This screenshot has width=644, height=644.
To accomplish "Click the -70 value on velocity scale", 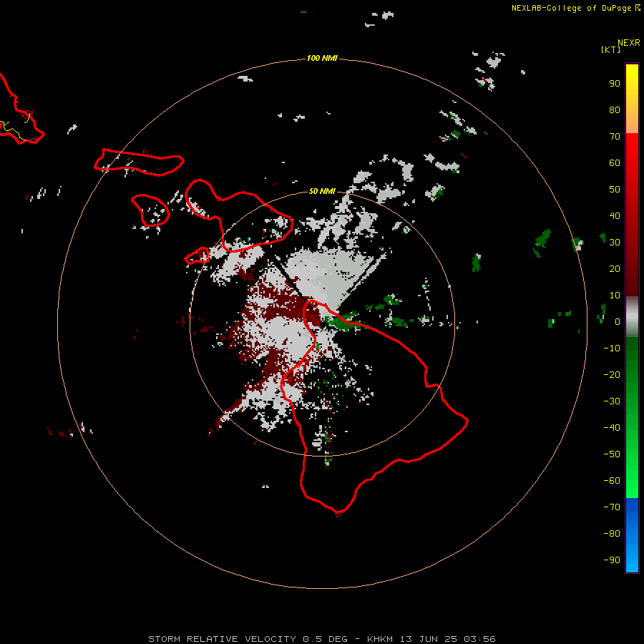I will (612, 507).
